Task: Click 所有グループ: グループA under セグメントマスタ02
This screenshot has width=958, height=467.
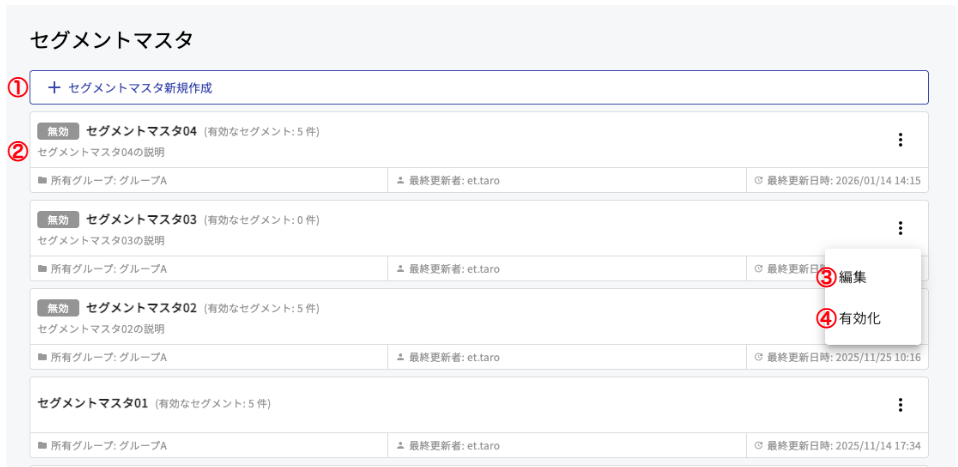Action: [109, 357]
